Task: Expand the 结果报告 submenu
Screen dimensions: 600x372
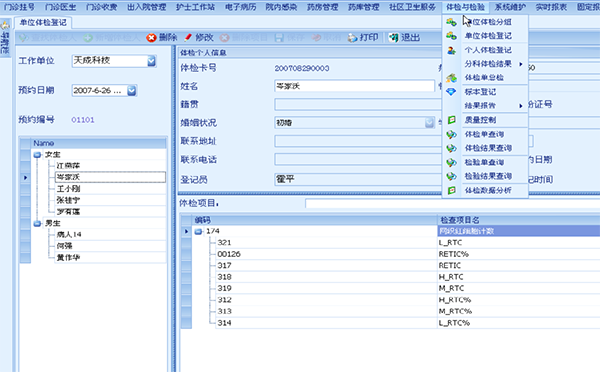Action: (521, 106)
